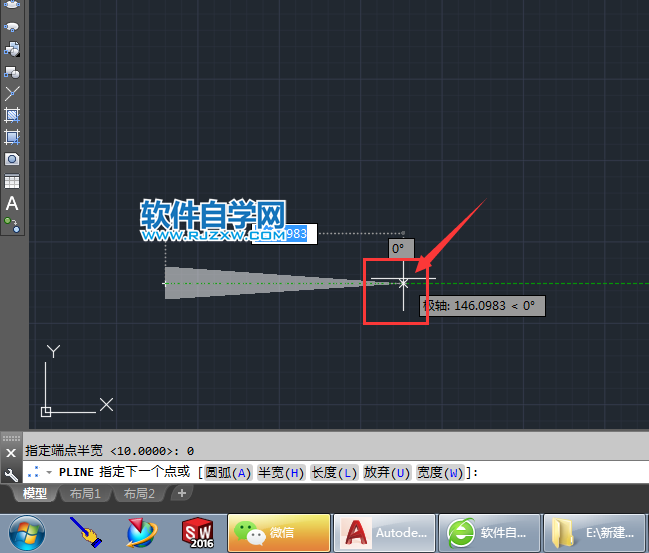Click the UCS origin icon square
The width and height of the screenshot is (649, 553).
click(46, 411)
